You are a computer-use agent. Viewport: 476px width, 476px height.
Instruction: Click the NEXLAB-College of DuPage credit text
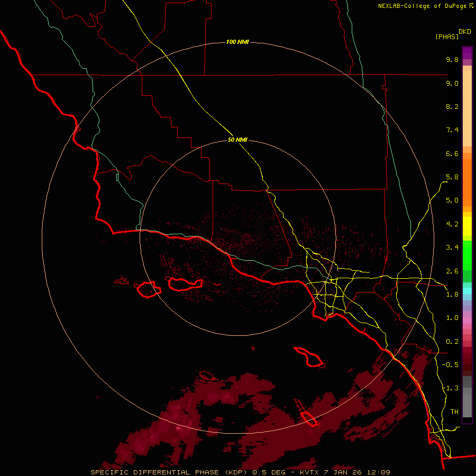426,6
